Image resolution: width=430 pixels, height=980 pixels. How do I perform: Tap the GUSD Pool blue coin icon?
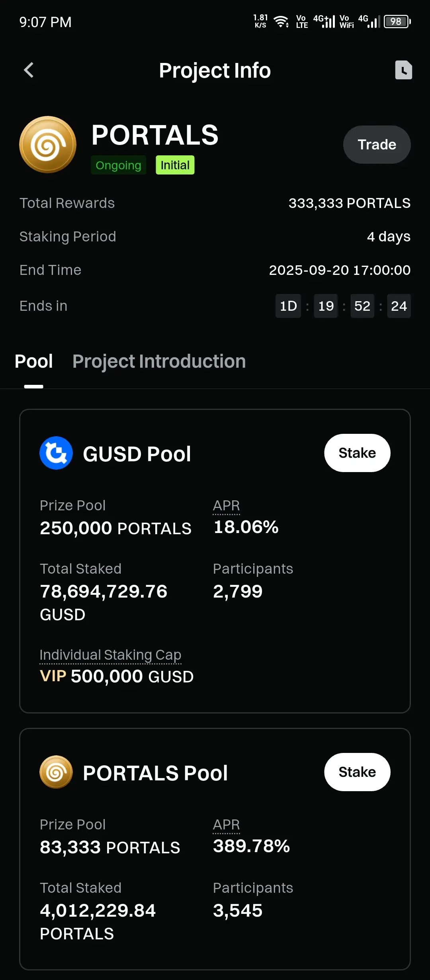(56, 453)
